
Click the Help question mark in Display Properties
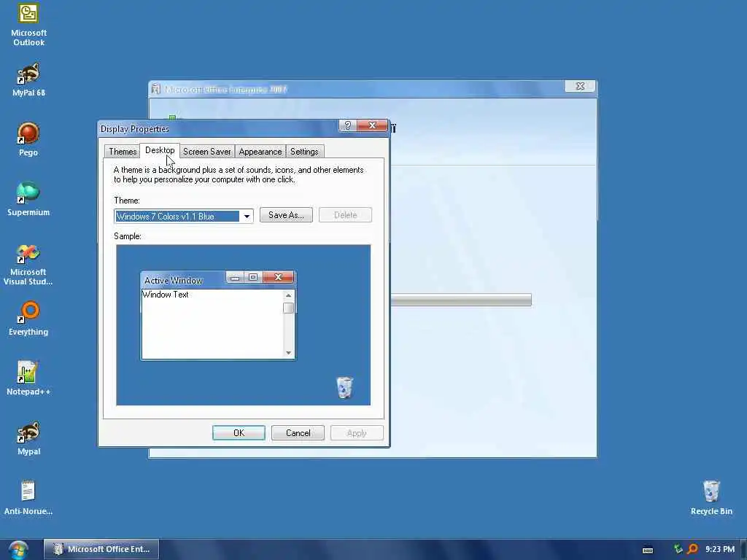(x=347, y=125)
